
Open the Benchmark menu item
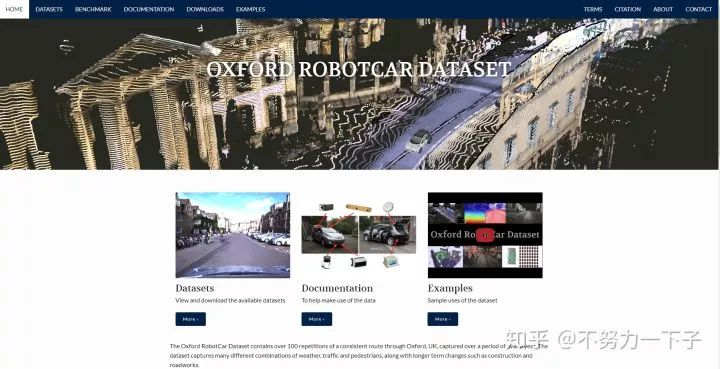click(x=93, y=9)
